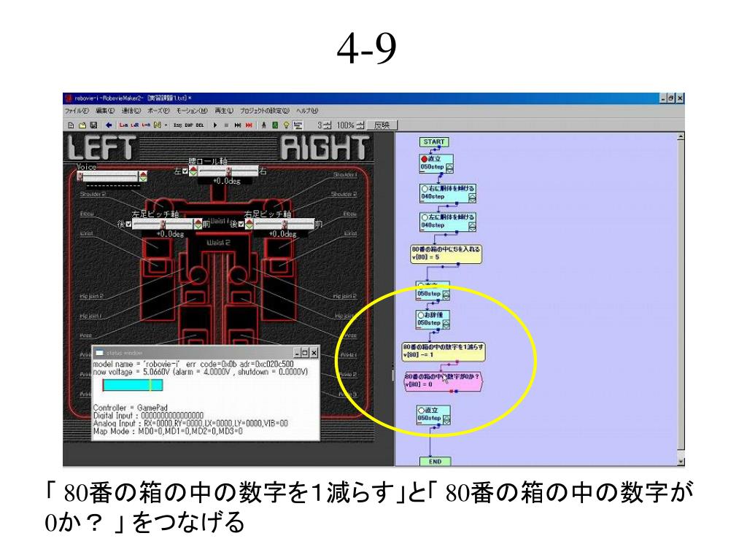Image resolution: width=747 pixels, height=560 pixels.
Task: Open the プロジェクトの設定 menu
Action: point(264,111)
